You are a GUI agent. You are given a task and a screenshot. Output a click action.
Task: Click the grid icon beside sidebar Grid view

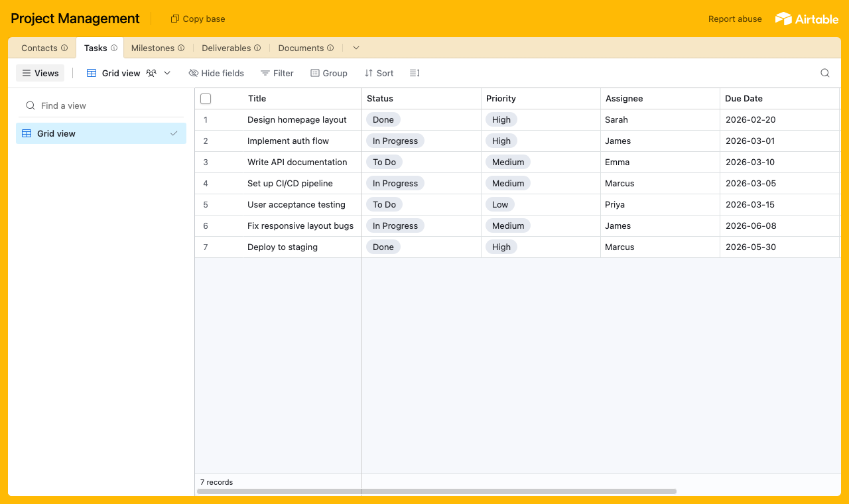click(x=27, y=133)
